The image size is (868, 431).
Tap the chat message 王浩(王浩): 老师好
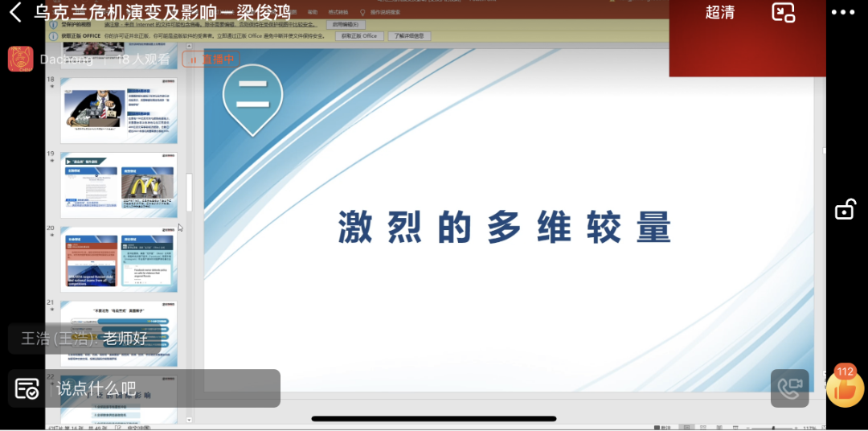pos(84,339)
